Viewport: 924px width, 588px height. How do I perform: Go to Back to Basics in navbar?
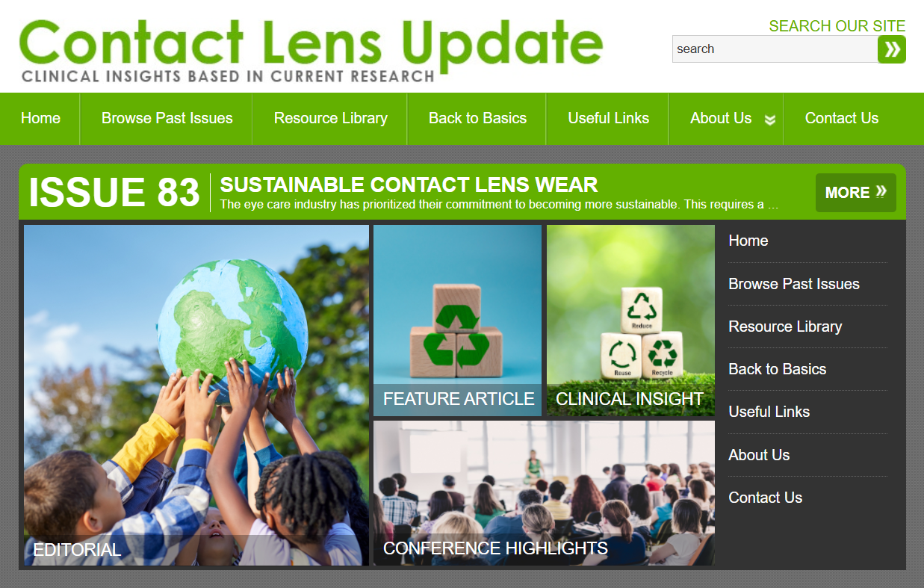(x=477, y=118)
